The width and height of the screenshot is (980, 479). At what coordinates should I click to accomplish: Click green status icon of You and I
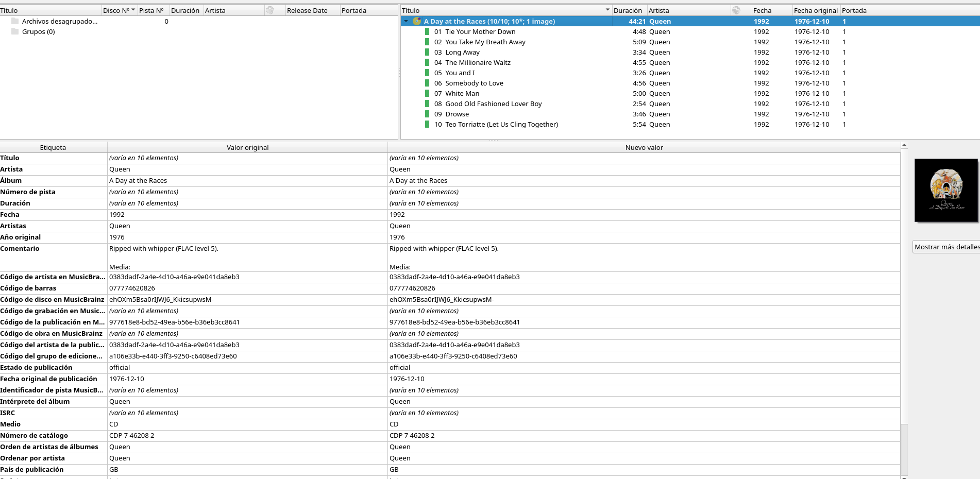click(x=427, y=73)
